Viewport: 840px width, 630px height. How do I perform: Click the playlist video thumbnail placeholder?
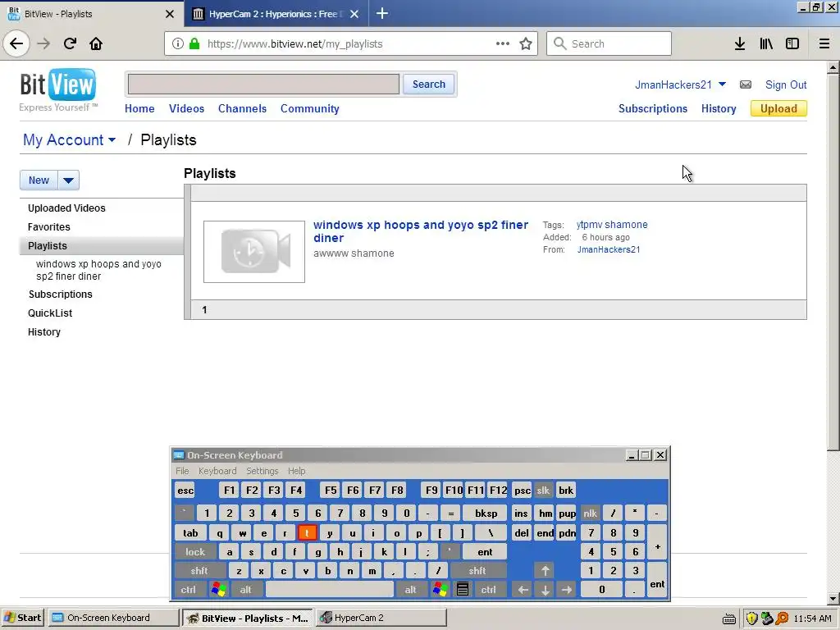click(254, 252)
